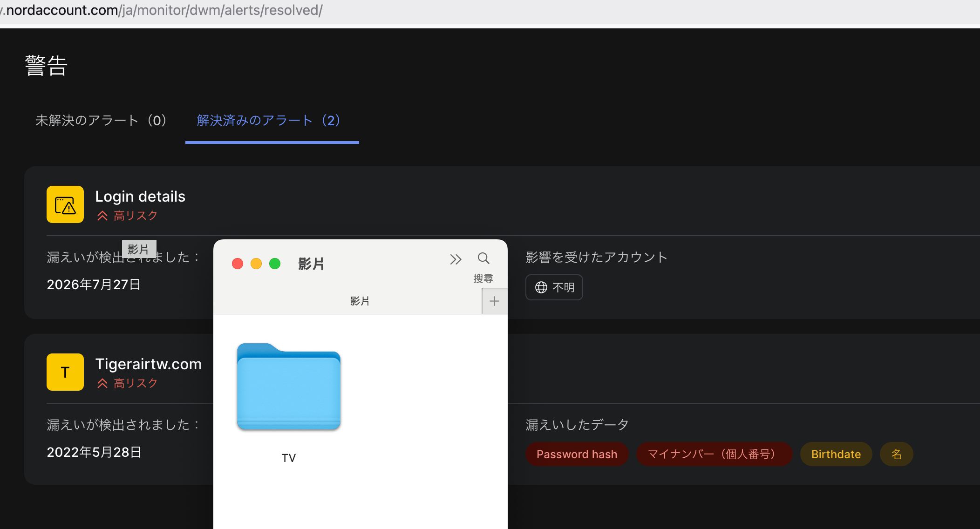Viewport: 980px width, 529px height.
Task: Click the 警告 page heading
Action: coord(46,65)
